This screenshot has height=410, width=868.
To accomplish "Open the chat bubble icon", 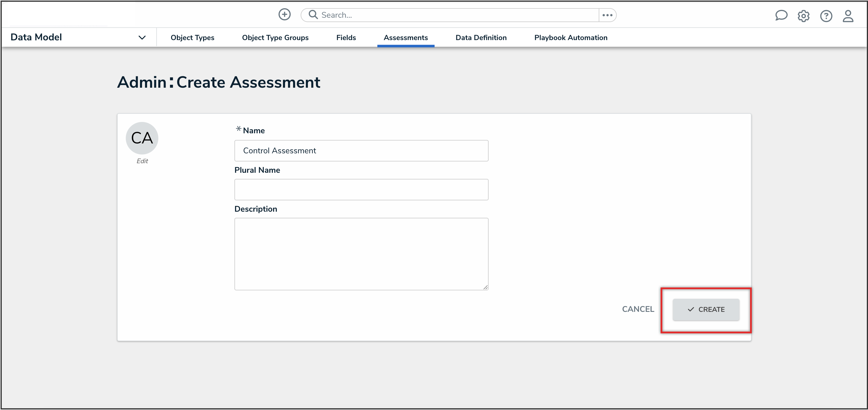I will 781,15.
